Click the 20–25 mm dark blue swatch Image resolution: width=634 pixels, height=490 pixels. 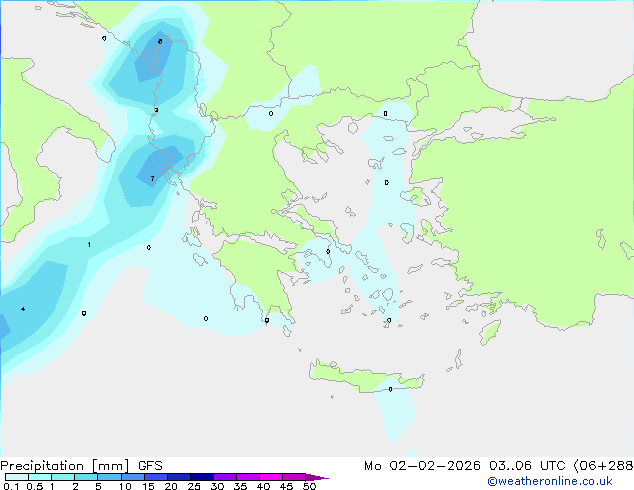click(178, 477)
